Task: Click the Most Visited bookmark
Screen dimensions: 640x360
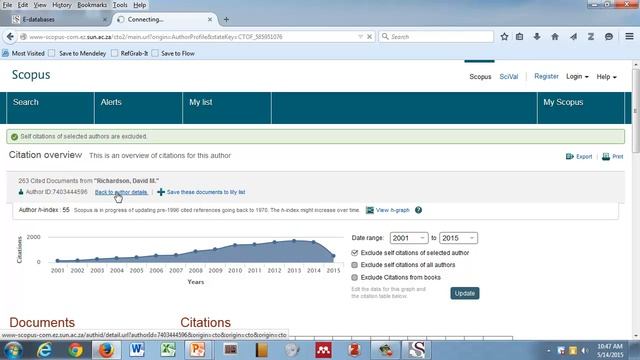Action: coord(24,53)
